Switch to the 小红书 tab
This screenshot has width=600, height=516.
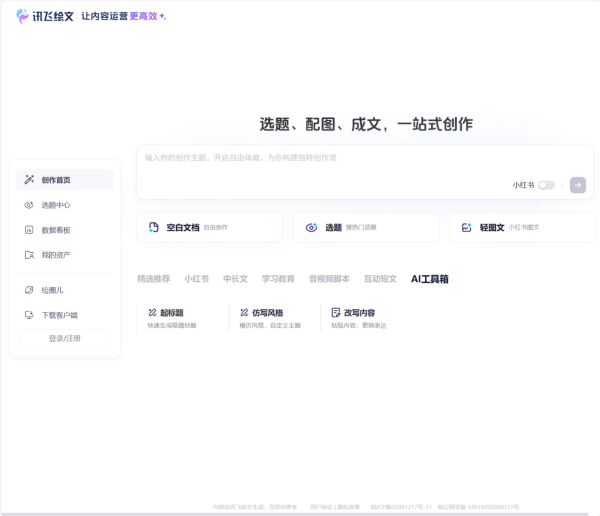coord(197,279)
